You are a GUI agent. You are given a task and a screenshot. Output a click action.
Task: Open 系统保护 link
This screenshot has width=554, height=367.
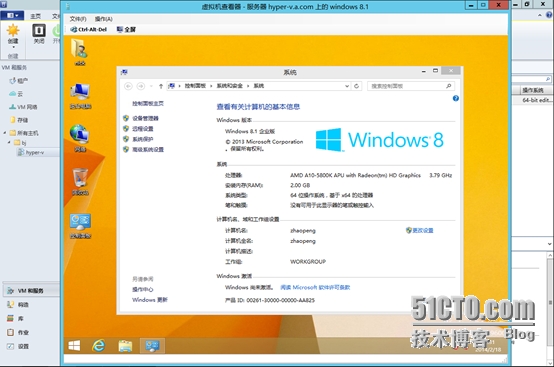pos(143,139)
